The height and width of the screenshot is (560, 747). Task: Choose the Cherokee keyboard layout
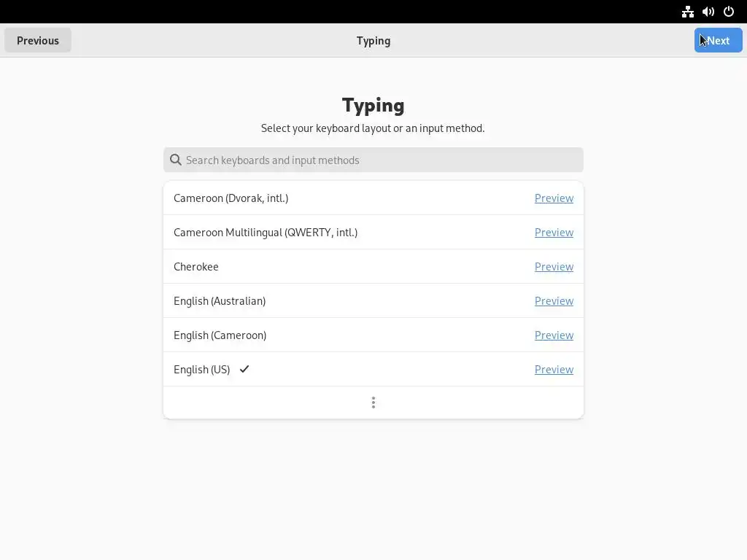coord(196,266)
